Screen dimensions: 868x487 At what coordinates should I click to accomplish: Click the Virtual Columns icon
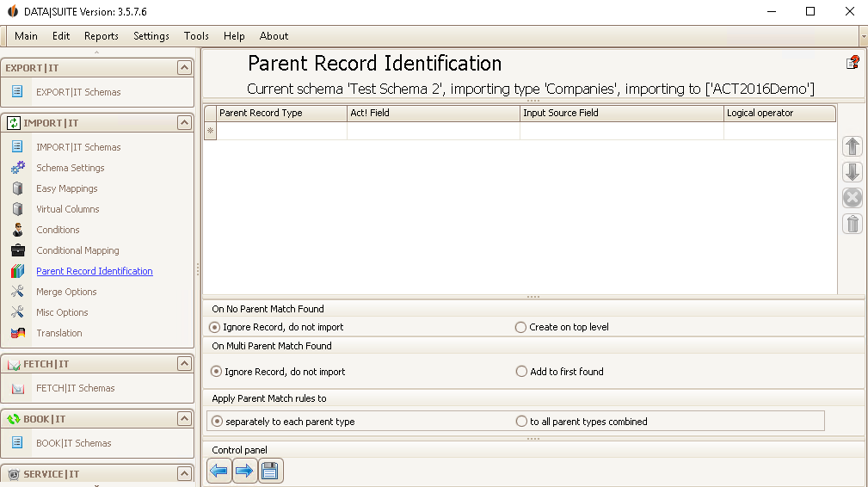[18, 208]
